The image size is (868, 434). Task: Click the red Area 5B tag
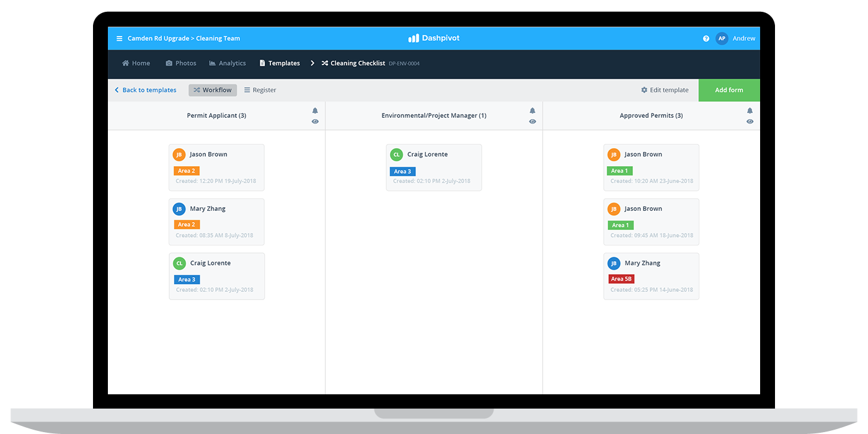(x=621, y=279)
